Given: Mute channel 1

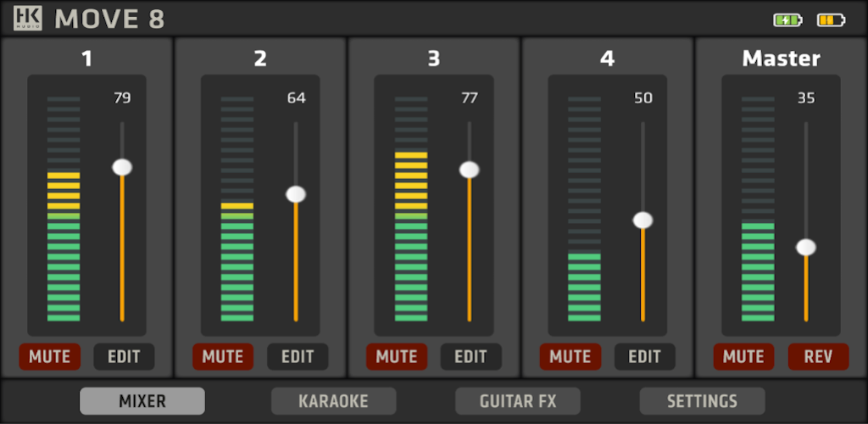Looking at the screenshot, I should pyautogui.click(x=50, y=357).
